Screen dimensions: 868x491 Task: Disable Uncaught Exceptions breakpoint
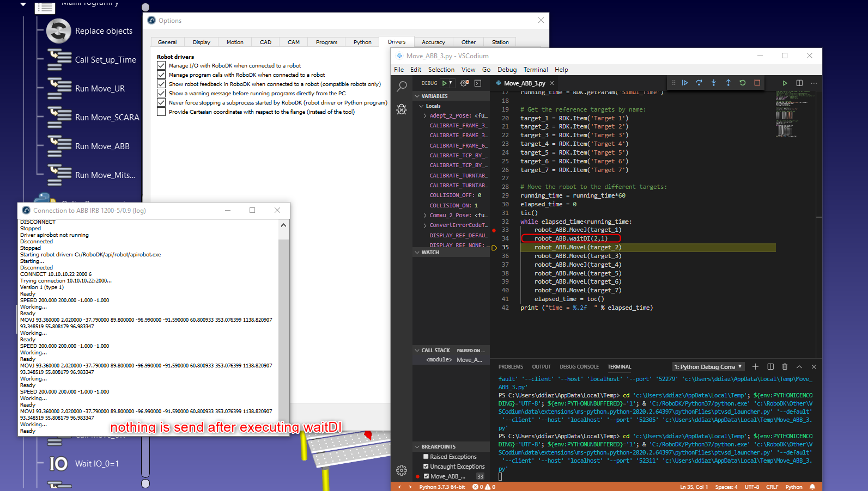tap(426, 467)
